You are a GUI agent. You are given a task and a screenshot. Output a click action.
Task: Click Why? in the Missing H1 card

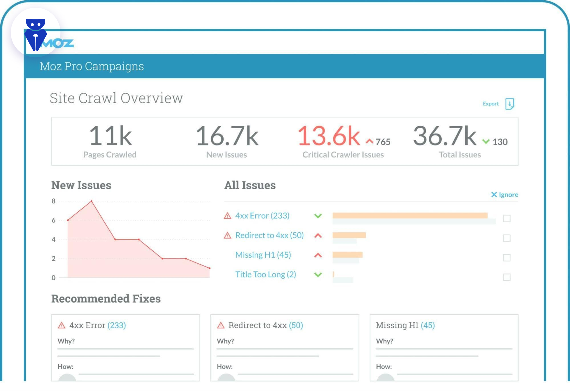[x=385, y=341]
